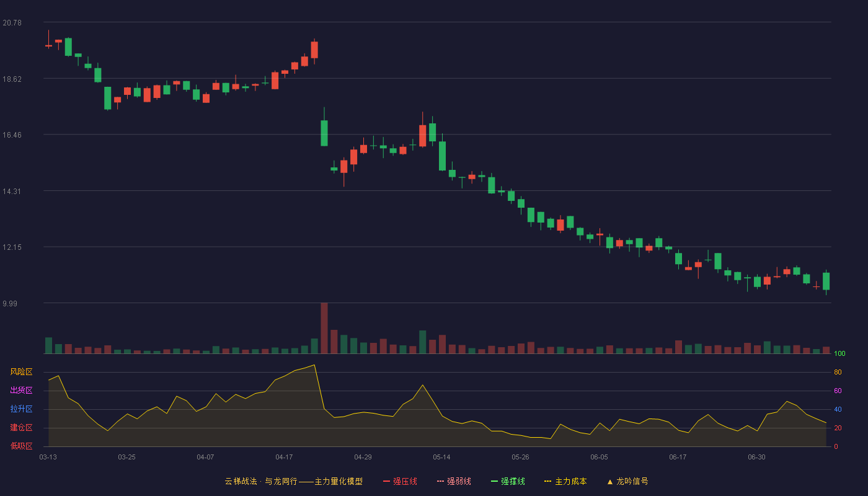Click the 06-17 date label
This screenshot has width=868, height=496.
(678, 457)
